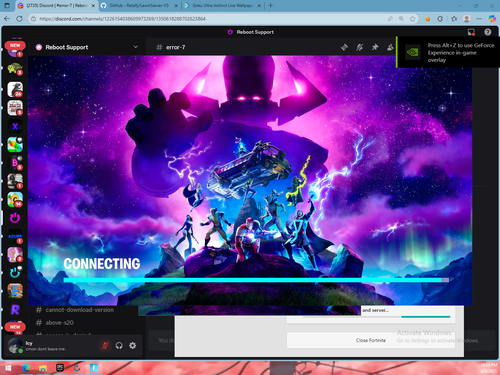
Task: Open the threads icon in channel header
Action: (344, 47)
